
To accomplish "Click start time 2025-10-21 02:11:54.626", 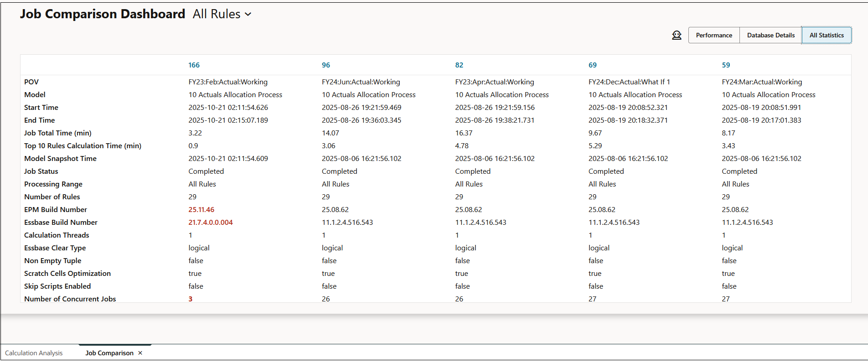I will click(x=228, y=108).
